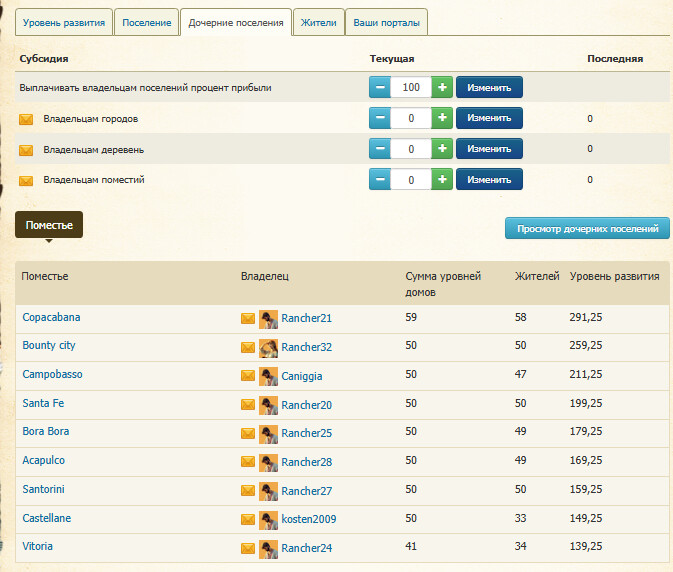
Task: Click the profit percent input field
Action: [x=411, y=88]
